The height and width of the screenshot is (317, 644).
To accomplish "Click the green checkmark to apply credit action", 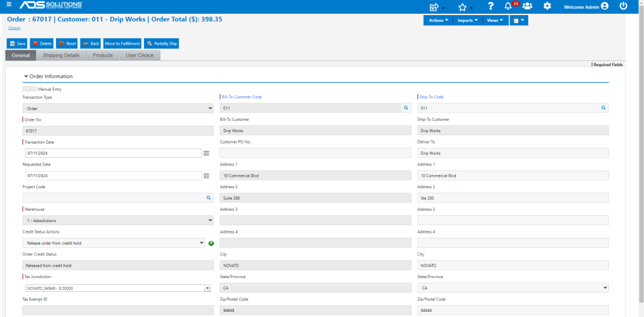I will pyautogui.click(x=211, y=243).
